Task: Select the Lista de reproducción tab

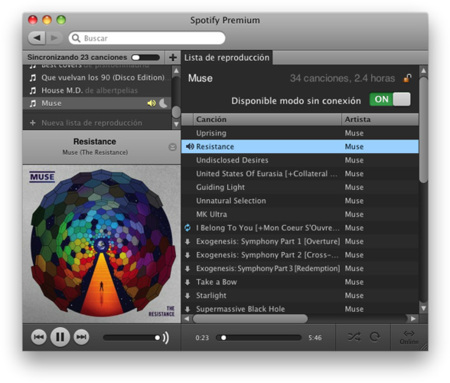Action: [x=227, y=58]
